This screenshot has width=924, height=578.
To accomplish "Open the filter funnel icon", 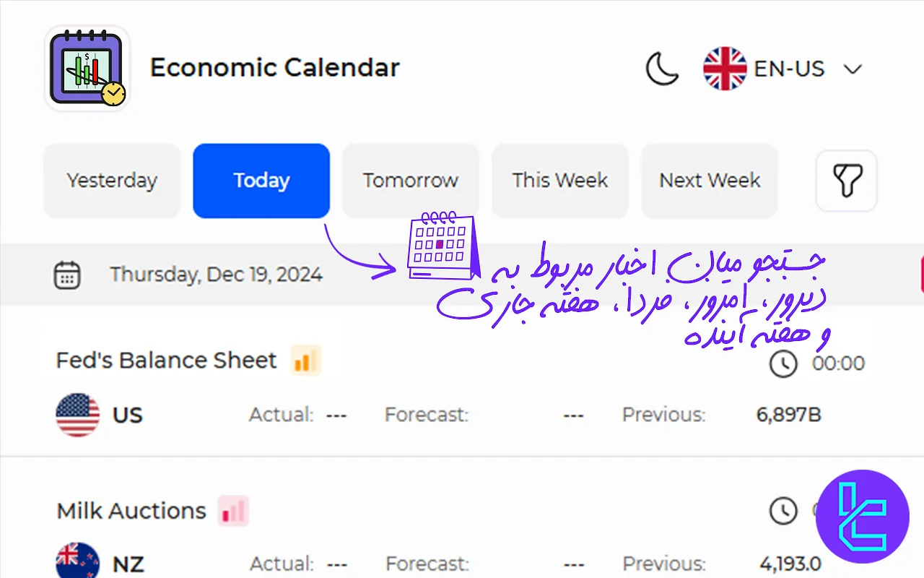I will [846, 181].
